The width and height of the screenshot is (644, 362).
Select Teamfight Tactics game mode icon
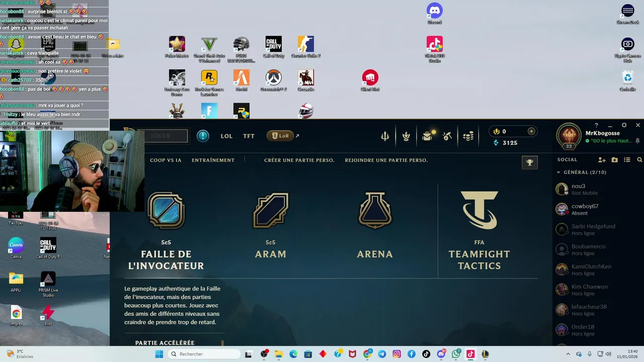479,211
